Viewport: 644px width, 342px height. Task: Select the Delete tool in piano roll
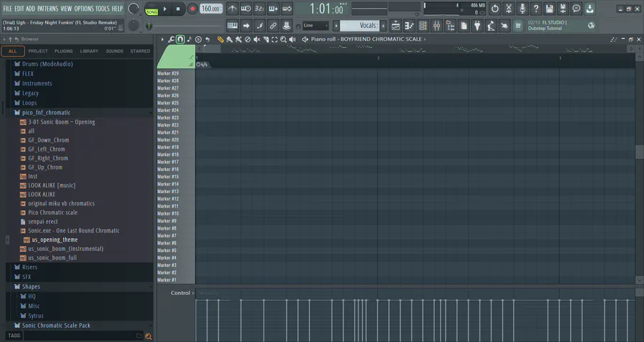(x=248, y=39)
